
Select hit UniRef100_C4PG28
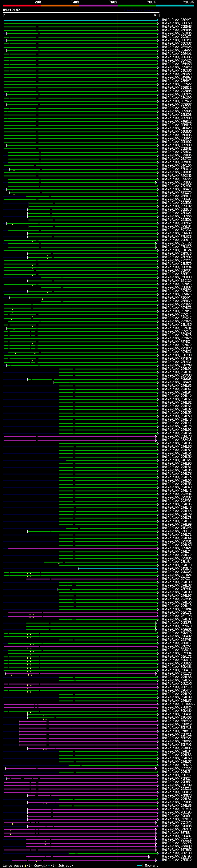point(177,128)
